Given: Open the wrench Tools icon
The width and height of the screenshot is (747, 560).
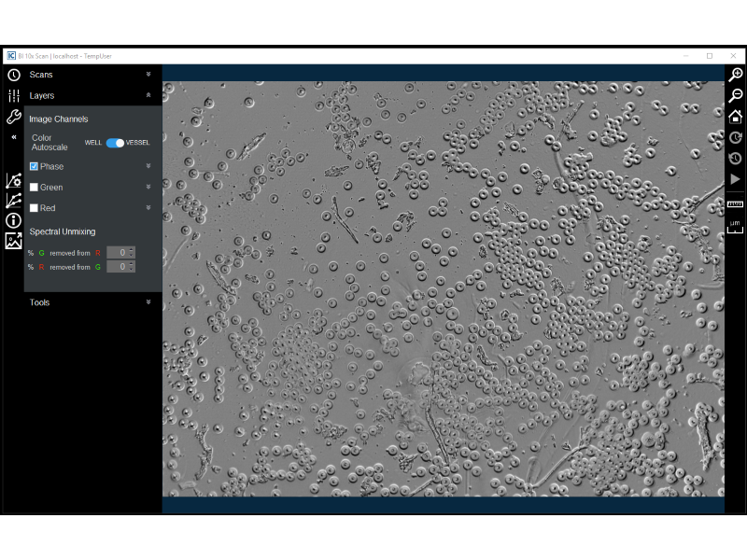Looking at the screenshot, I should pos(14,117).
